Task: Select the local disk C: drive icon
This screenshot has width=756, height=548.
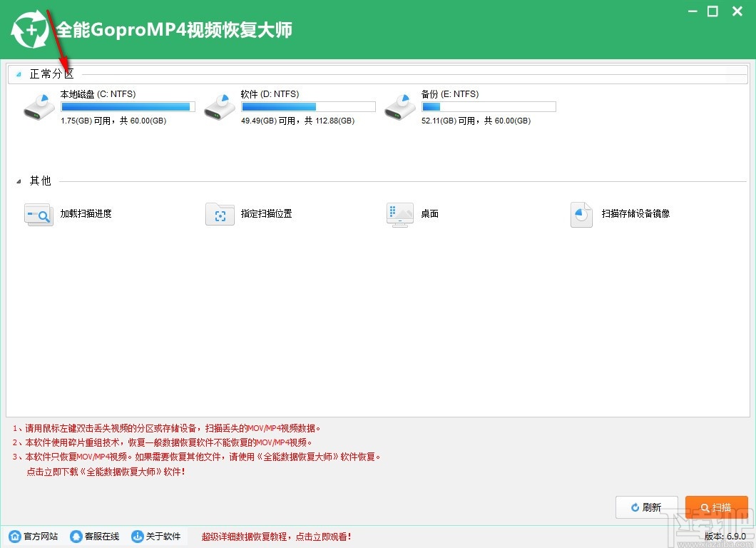Action: tap(39, 107)
